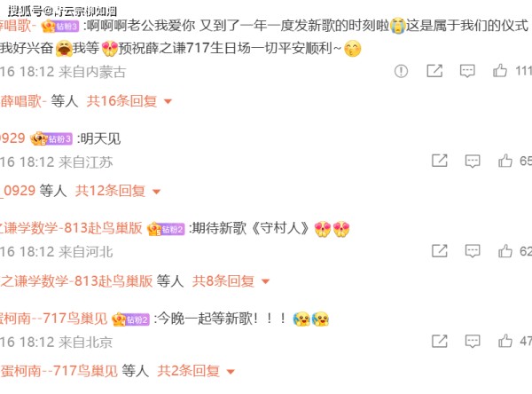
Task: Open the 蛋柯南--717鸟巢见 commenter profile
Action: click(x=53, y=319)
